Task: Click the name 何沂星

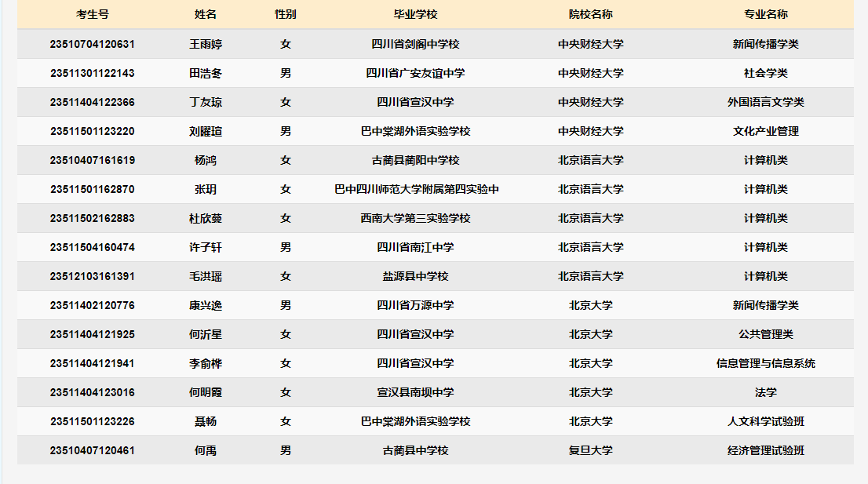Action: [206, 335]
